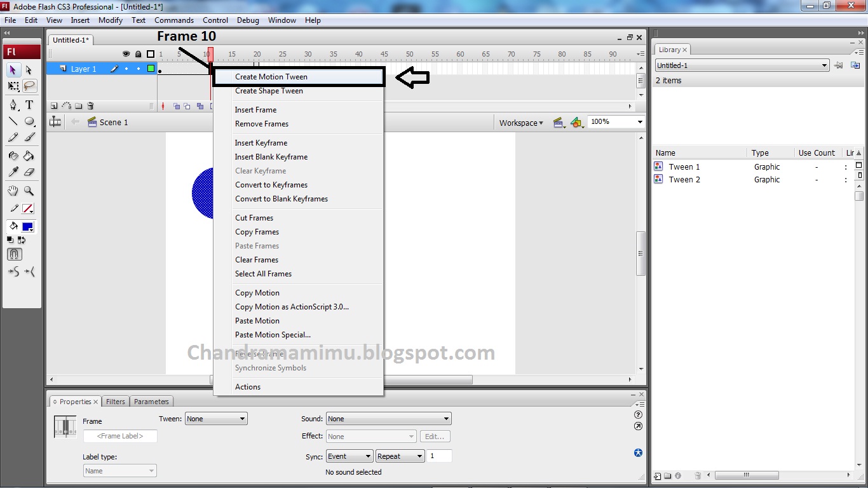The image size is (868, 488).
Task: Click the Properties panel help icon
Action: (639, 415)
